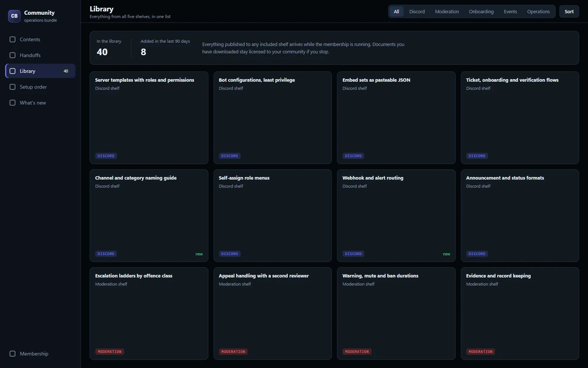Click MODERATION tag on Appeal handling card
This screenshot has height=368, width=588.
tap(233, 352)
